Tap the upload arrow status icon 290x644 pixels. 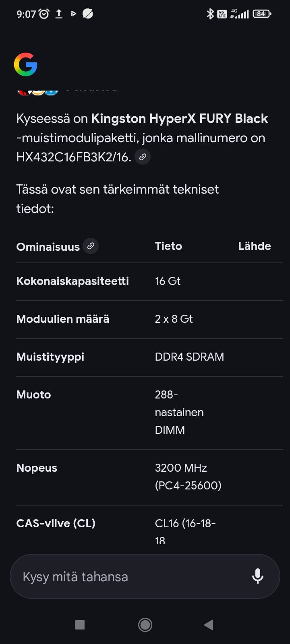pyautogui.click(x=59, y=14)
